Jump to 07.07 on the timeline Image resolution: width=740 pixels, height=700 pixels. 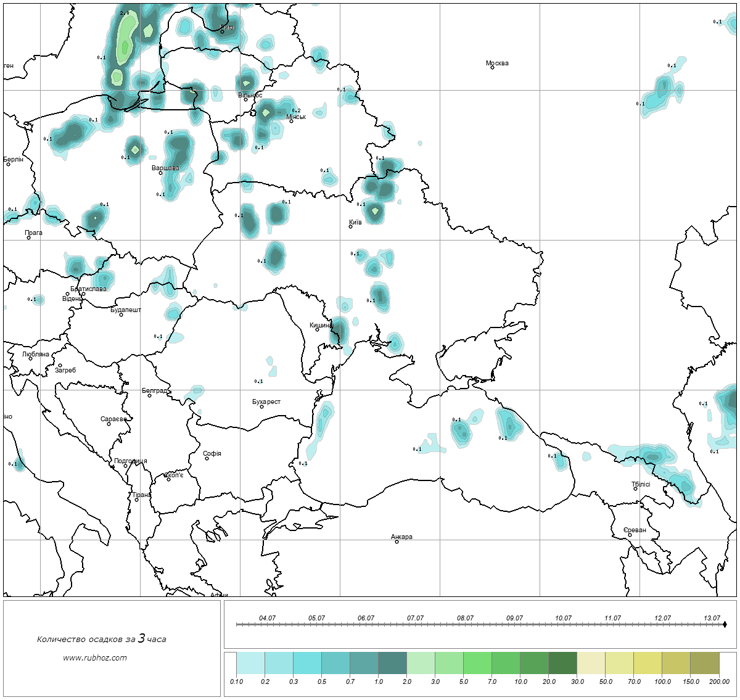[415, 618]
